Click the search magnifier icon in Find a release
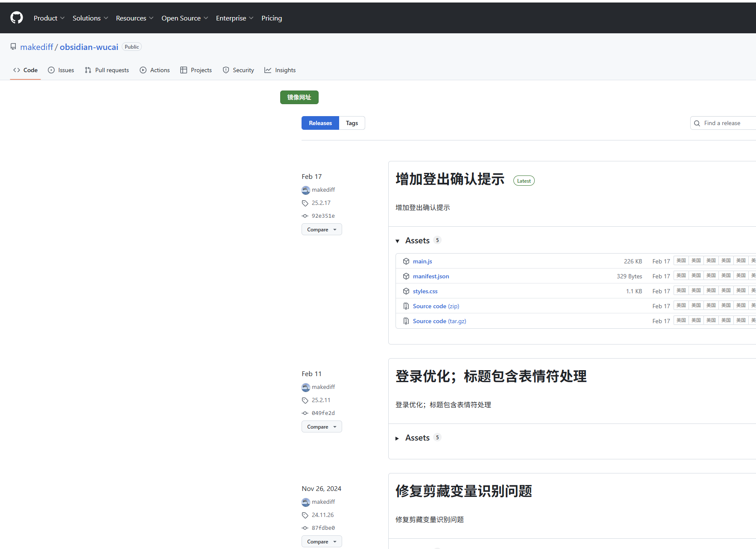 [697, 123]
